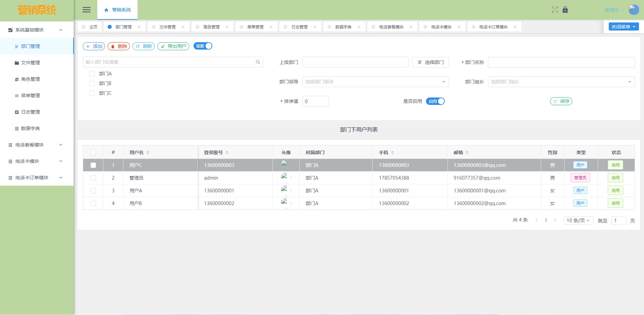The height and width of the screenshot is (315, 644).
Task: Toggle fullscreen with the expand icon
Action: (x=555, y=10)
